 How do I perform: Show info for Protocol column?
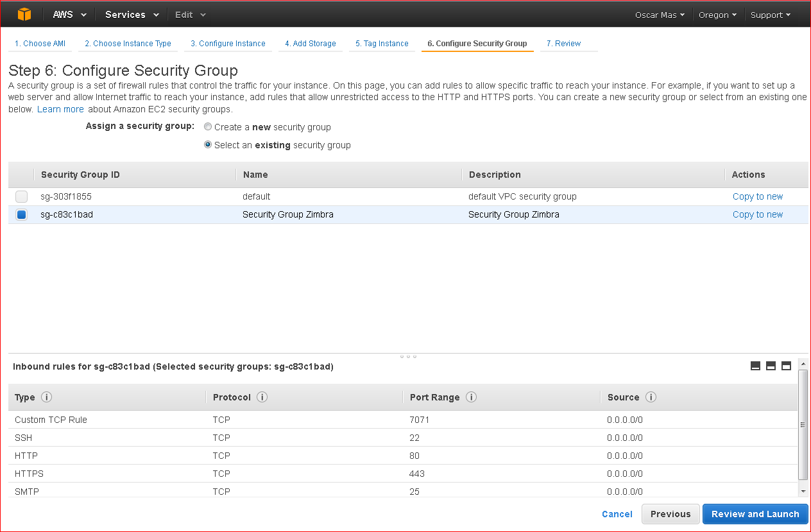pyautogui.click(x=262, y=397)
